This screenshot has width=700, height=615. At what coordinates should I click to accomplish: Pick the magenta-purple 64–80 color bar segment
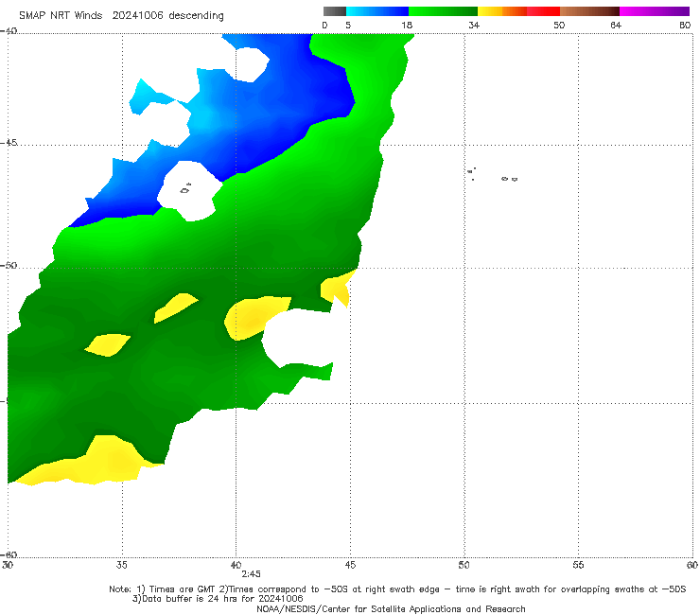coord(655,11)
